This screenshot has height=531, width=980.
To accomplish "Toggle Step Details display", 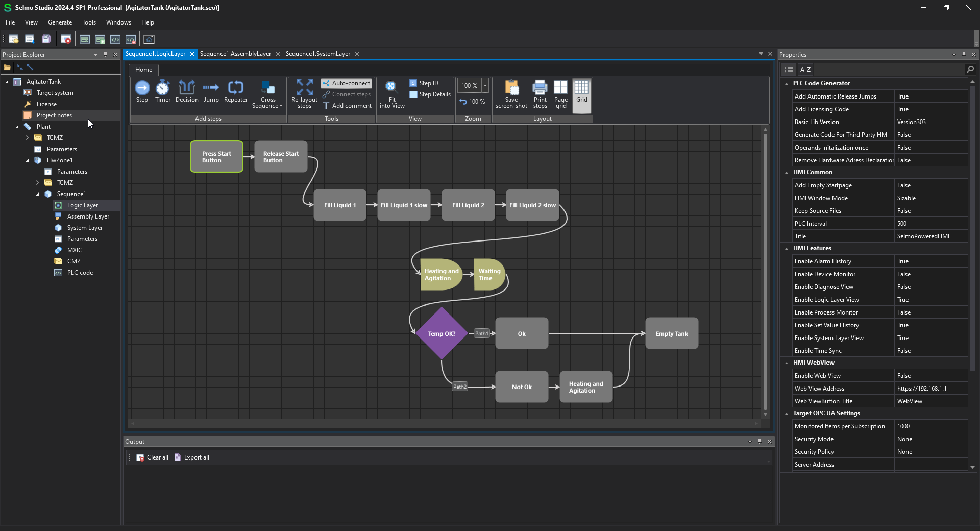I will (430, 94).
